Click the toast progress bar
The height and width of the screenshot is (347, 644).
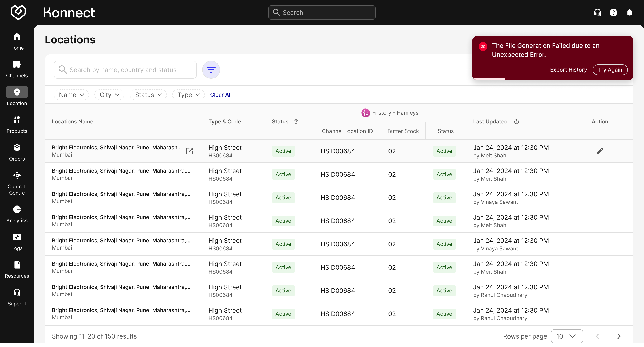[489, 79]
